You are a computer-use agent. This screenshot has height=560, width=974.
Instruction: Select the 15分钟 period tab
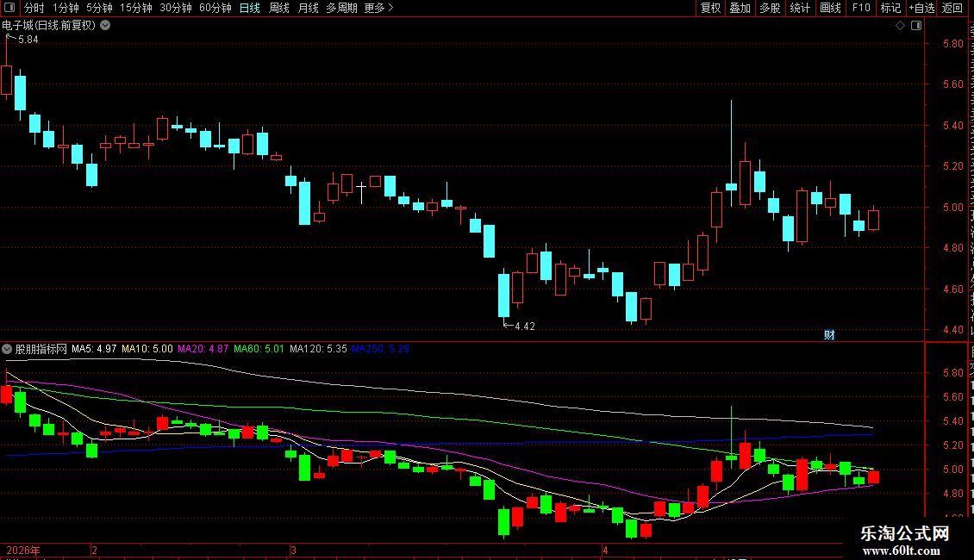click(x=135, y=8)
